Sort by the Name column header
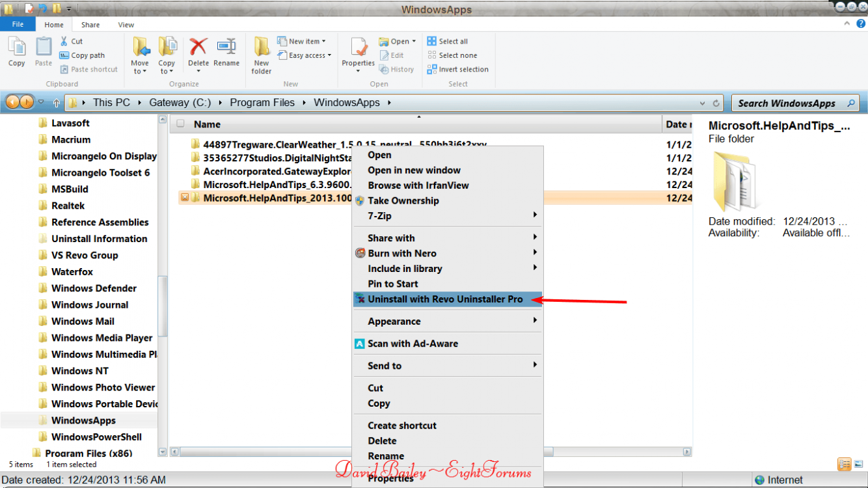The height and width of the screenshot is (488, 868). click(x=207, y=124)
